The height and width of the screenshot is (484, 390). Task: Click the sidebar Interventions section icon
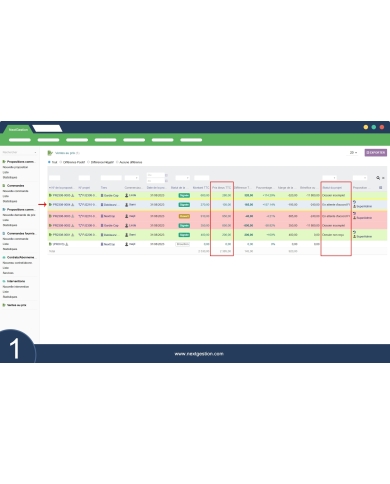4,281
